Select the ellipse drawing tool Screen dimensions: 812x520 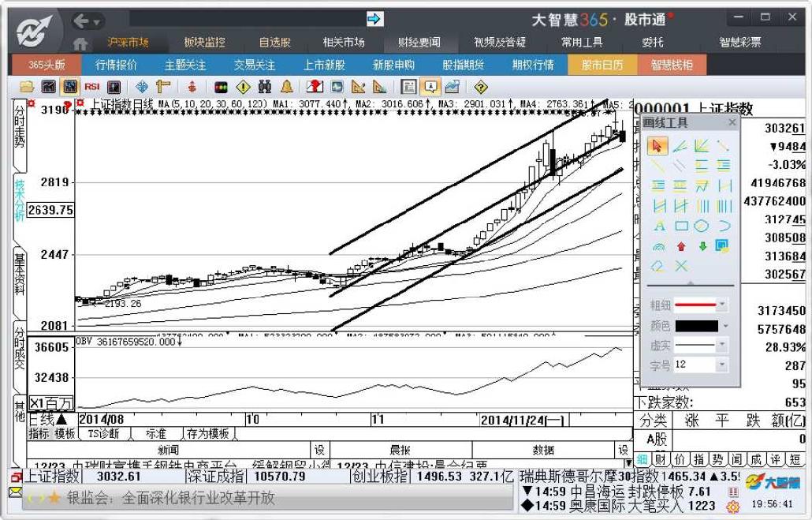[701, 226]
